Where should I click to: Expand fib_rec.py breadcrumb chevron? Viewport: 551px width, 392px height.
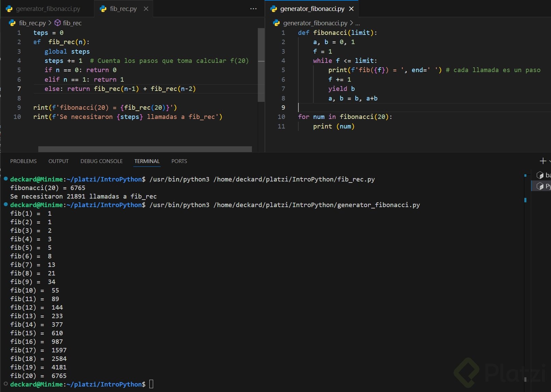point(50,23)
